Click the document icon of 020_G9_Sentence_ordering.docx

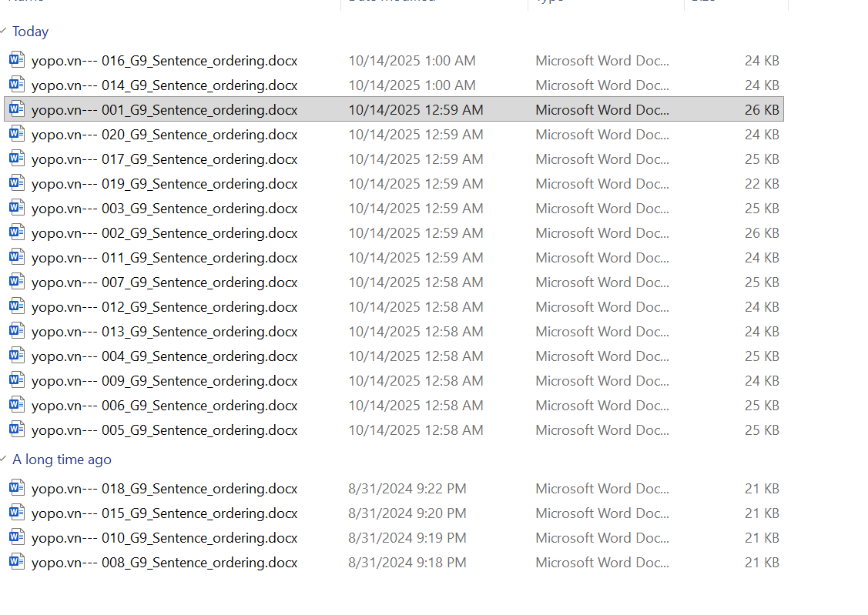tap(17, 134)
